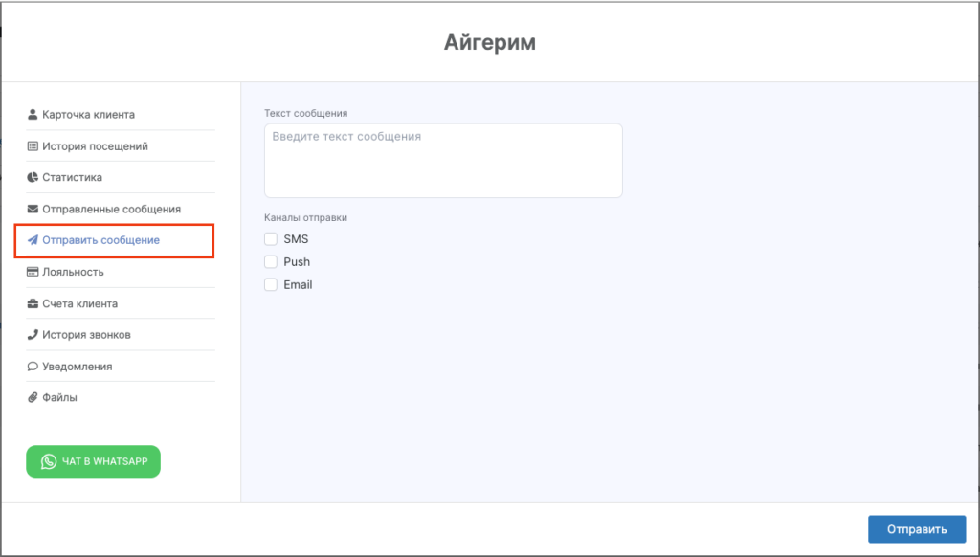Check the Email channel checkbox

pyautogui.click(x=271, y=285)
